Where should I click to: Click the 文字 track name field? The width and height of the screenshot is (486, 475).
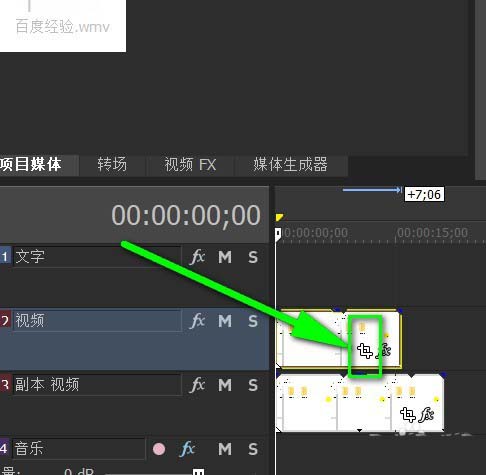tap(97, 257)
